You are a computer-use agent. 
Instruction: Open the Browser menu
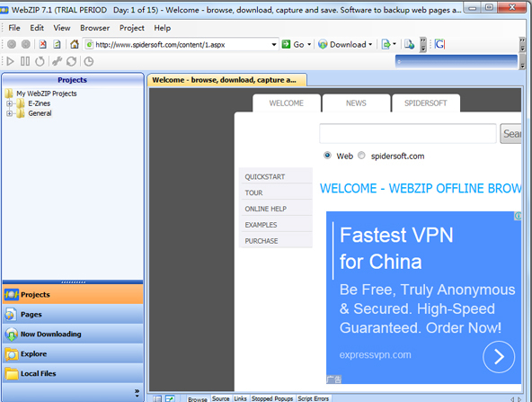pos(94,28)
